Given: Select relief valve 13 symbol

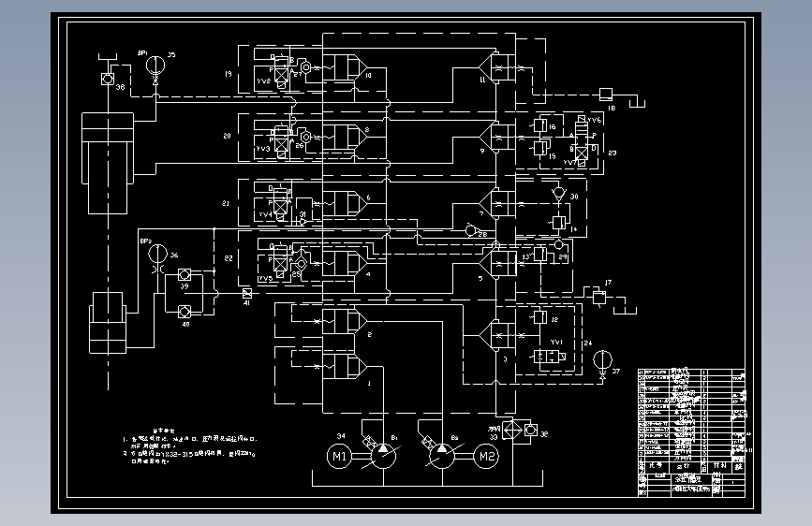Looking at the screenshot, I should [x=539, y=254].
